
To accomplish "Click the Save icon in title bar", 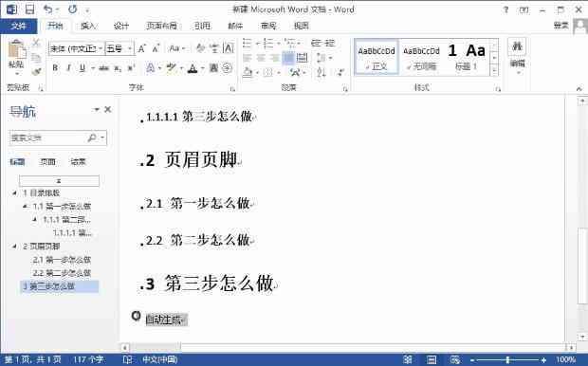I will pyautogui.click(x=29, y=9).
